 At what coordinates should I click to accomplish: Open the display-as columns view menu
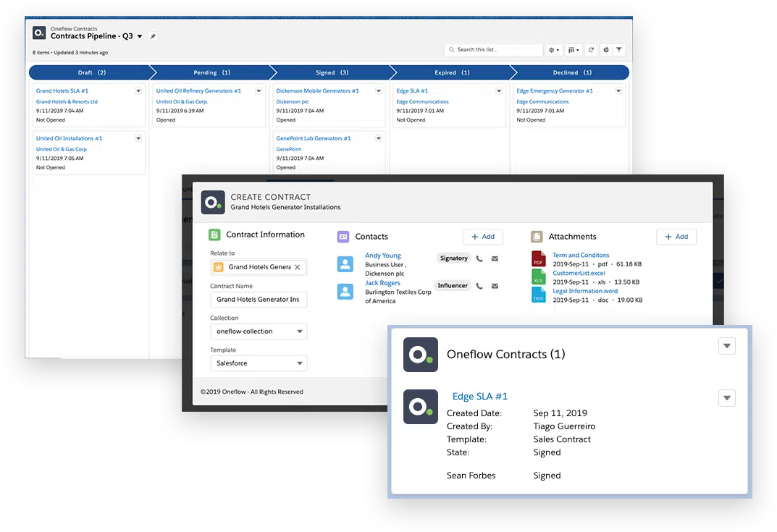[574, 49]
